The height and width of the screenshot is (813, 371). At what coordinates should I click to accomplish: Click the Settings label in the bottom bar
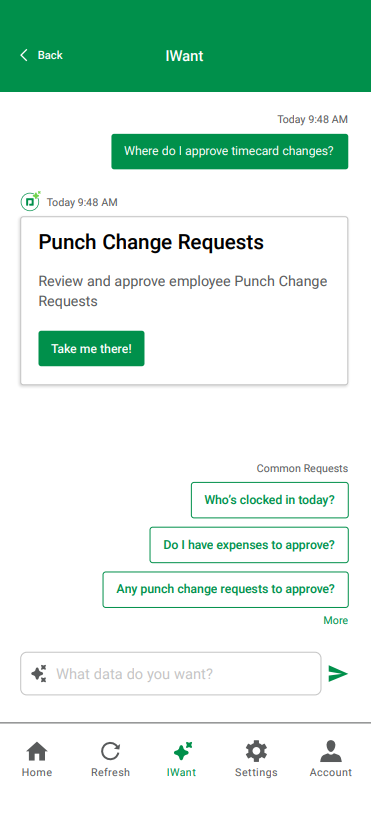256,772
